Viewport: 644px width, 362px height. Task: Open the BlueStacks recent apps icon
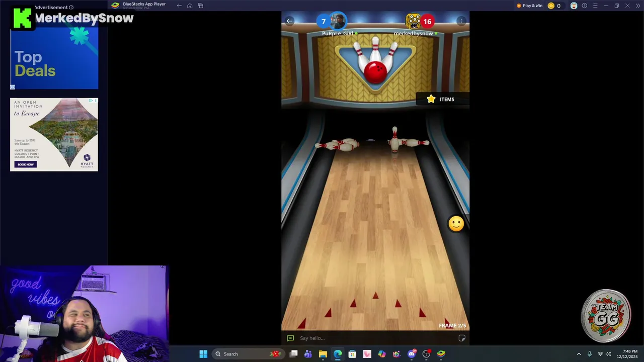click(x=201, y=6)
